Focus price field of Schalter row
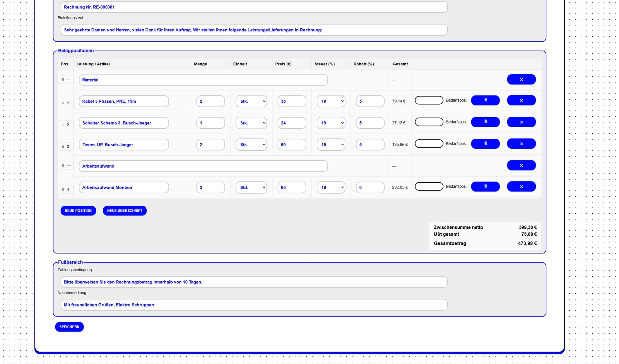Image resolution: width=619 pixels, height=364 pixels. (292, 123)
